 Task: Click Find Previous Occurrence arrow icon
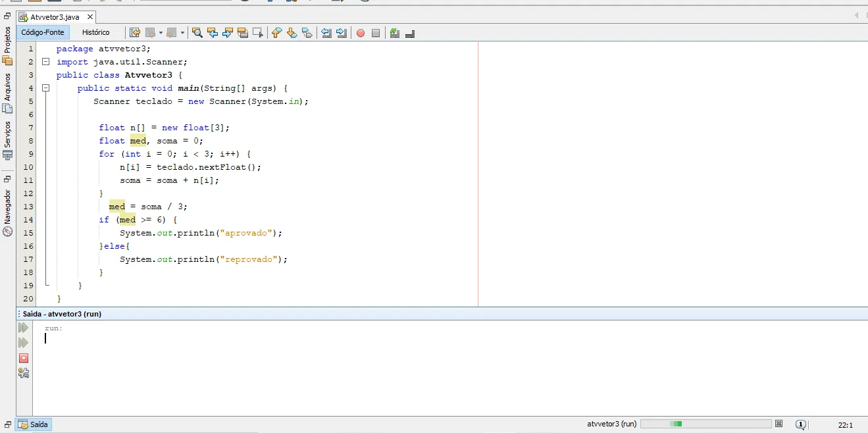click(x=213, y=33)
